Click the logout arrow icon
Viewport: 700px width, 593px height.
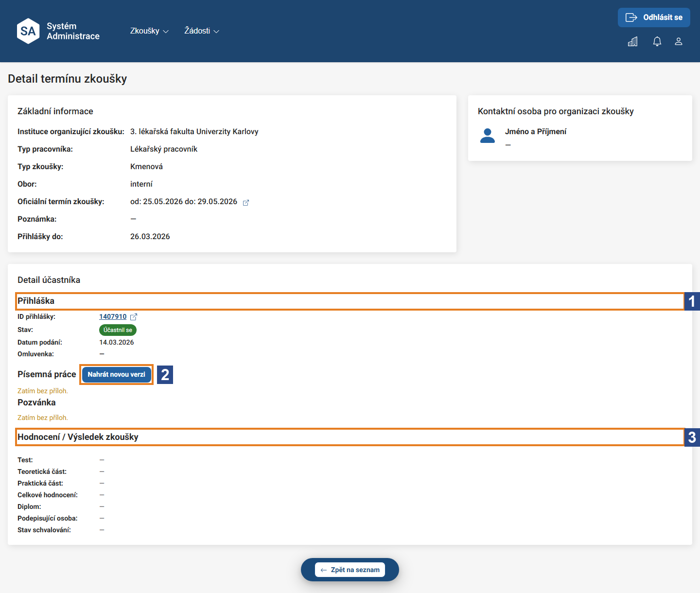[x=631, y=17]
